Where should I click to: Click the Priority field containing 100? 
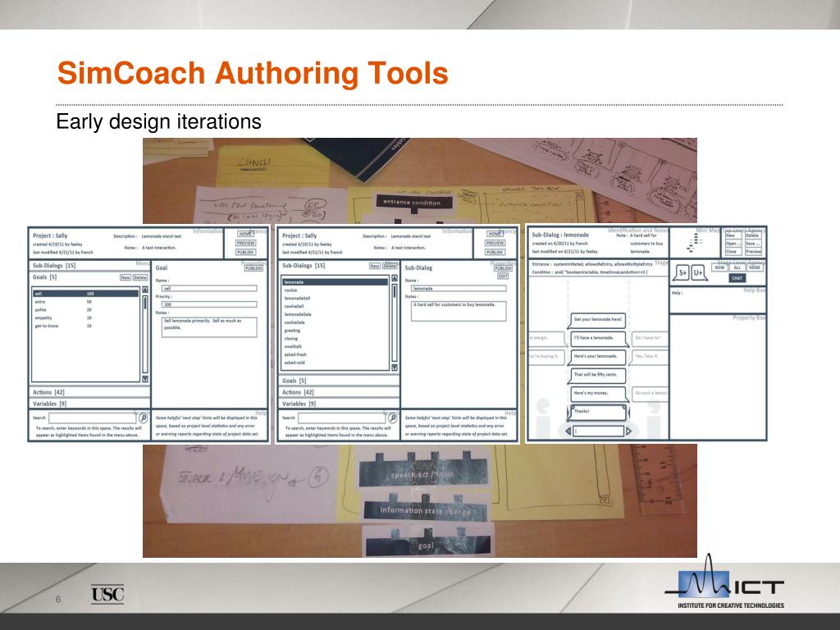[x=209, y=304]
